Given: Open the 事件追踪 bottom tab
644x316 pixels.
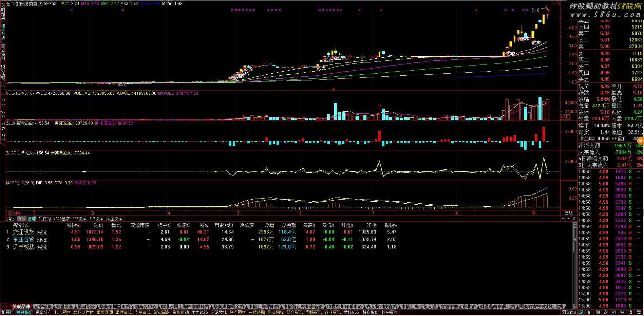Looking at the screenshot, I should 124,312.
